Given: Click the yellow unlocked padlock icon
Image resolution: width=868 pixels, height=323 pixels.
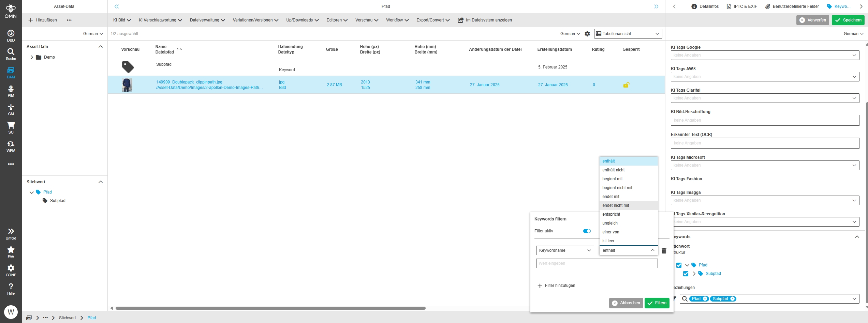Looking at the screenshot, I should click(x=626, y=85).
